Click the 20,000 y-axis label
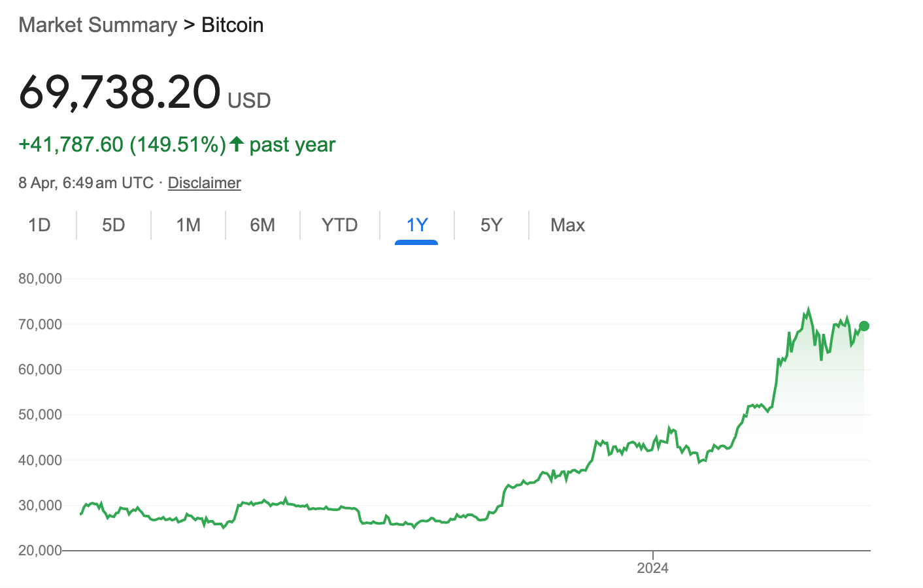 click(41, 550)
